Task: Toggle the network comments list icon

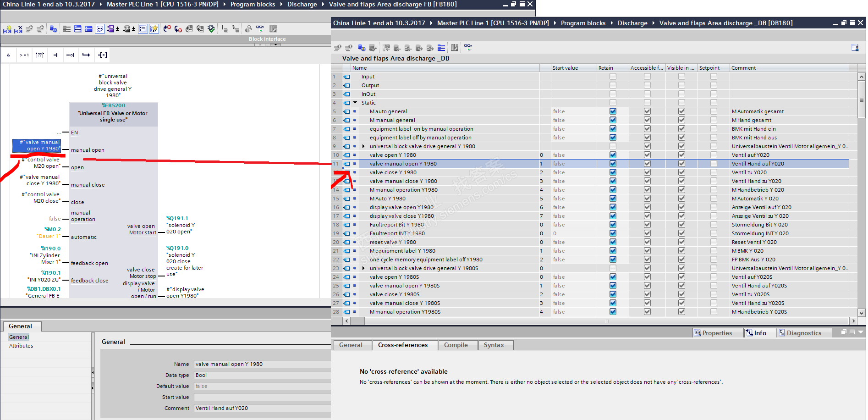Action: tap(143, 29)
